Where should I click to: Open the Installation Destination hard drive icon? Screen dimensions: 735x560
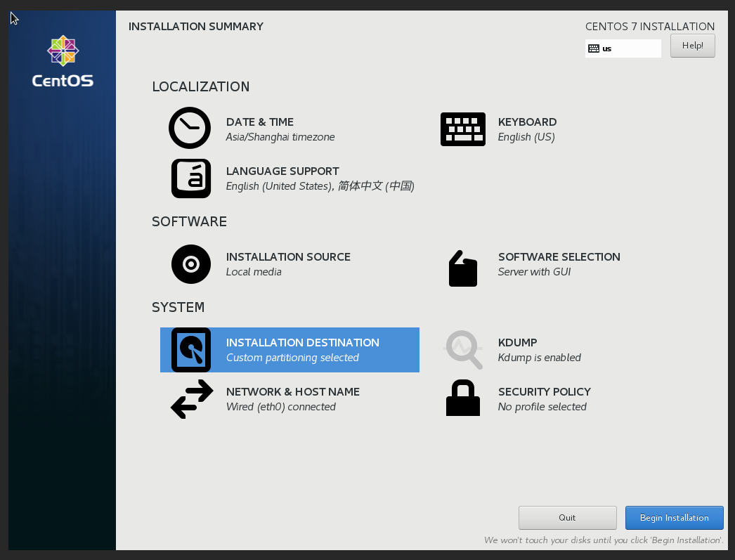click(191, 350)
